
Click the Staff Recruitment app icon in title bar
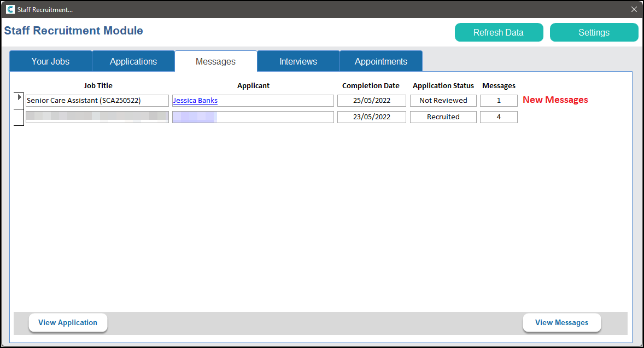pyautogui.click(x=10, y=9)
